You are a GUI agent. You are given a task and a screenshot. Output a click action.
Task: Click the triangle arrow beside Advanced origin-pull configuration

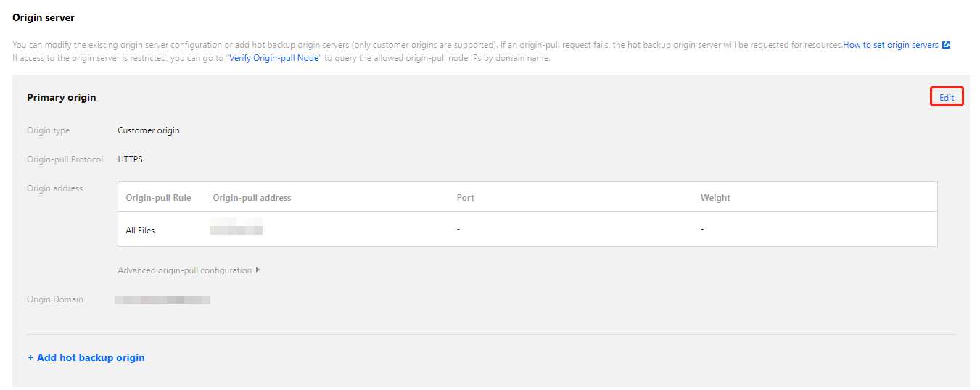(x=258, y=270)
